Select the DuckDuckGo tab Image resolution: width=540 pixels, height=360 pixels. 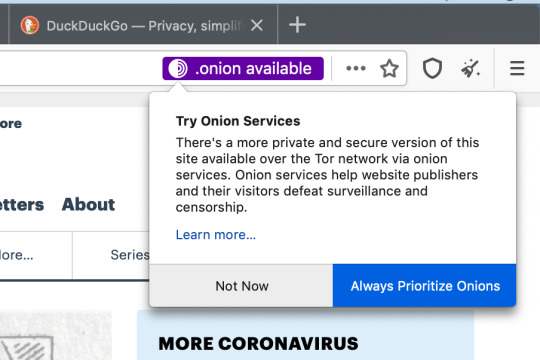[143, 25]
